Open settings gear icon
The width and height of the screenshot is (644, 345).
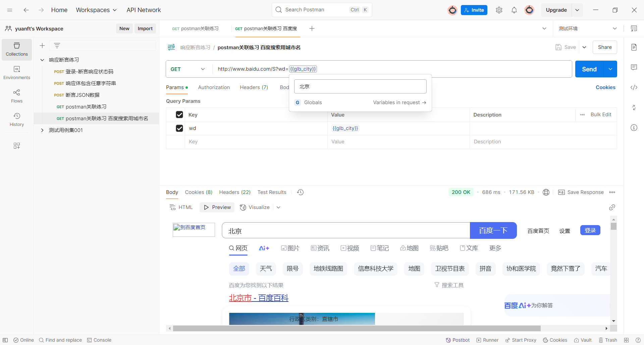coord(499,10)
